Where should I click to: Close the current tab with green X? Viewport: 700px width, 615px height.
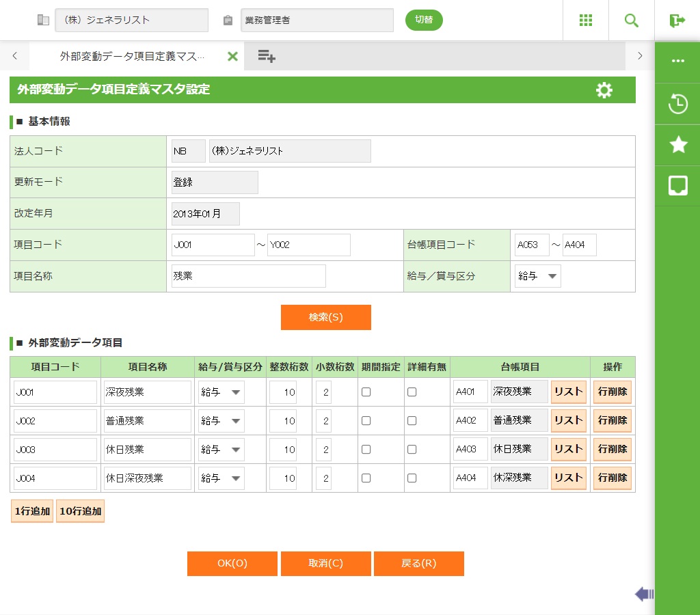(x=232, y=56)
